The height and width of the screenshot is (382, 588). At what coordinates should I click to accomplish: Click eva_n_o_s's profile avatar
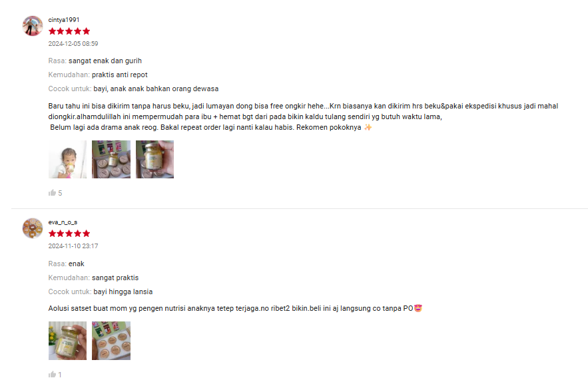[x=33, y=228]
